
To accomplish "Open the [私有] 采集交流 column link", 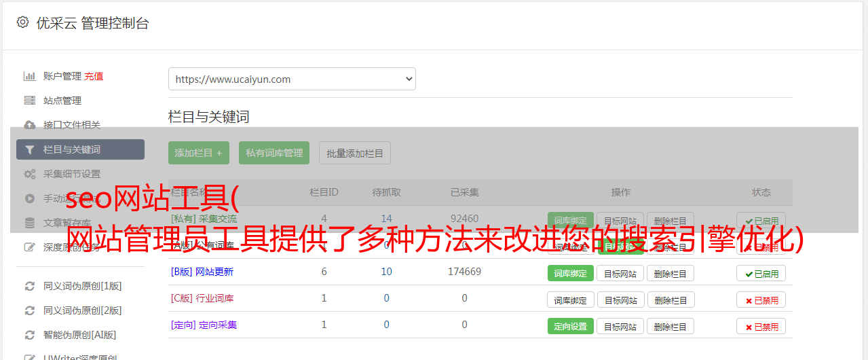I will [x=204, y=219].
